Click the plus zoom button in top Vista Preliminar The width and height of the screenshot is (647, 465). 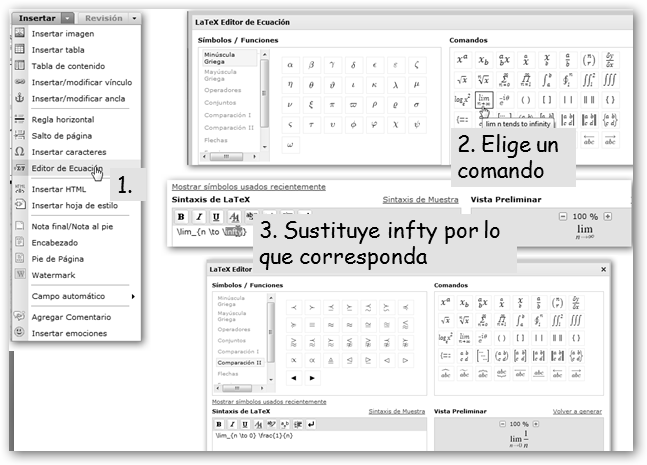pos(606,216)
